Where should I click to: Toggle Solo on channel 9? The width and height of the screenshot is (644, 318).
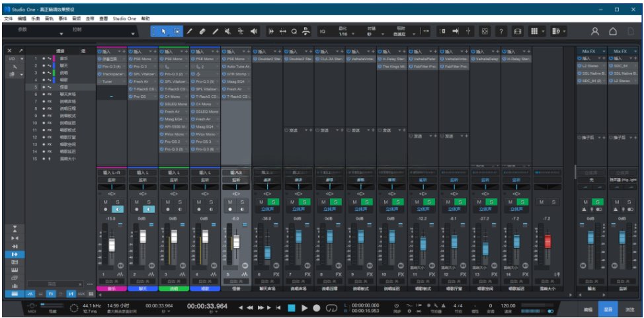coord(367,202)
